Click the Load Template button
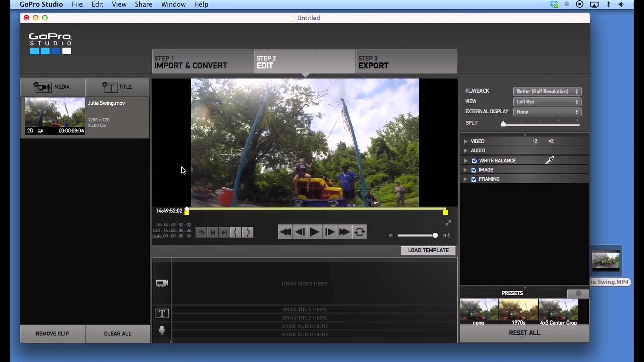Image resolution: width=644 pixels, height=362 pixels. coord(428,250)
